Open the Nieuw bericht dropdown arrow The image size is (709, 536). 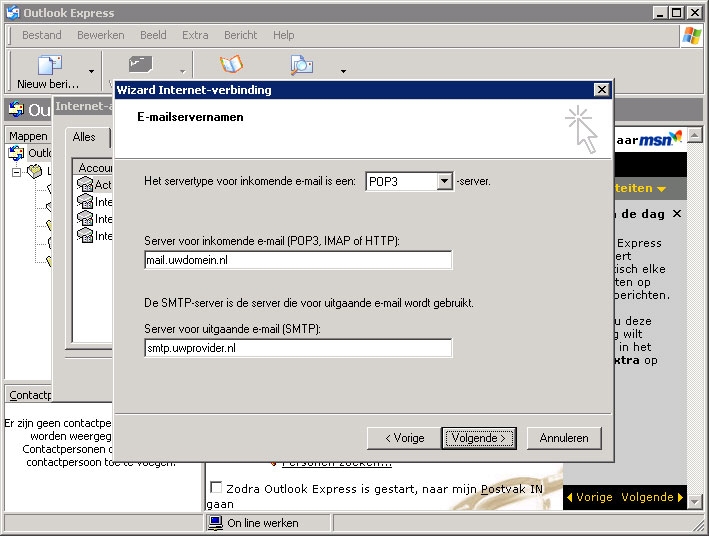[91, 71]
